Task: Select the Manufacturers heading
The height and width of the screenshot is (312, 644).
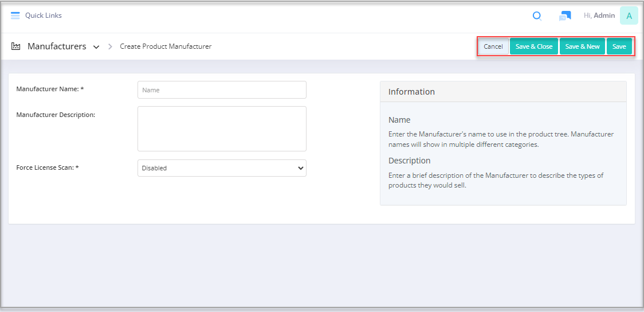Action: tap(57, 46)
